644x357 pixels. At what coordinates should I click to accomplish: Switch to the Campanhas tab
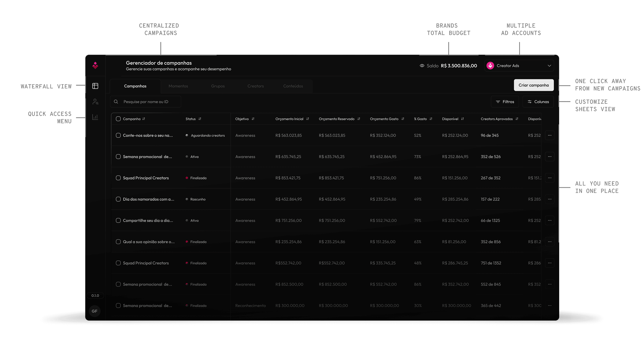click(135, 86)
